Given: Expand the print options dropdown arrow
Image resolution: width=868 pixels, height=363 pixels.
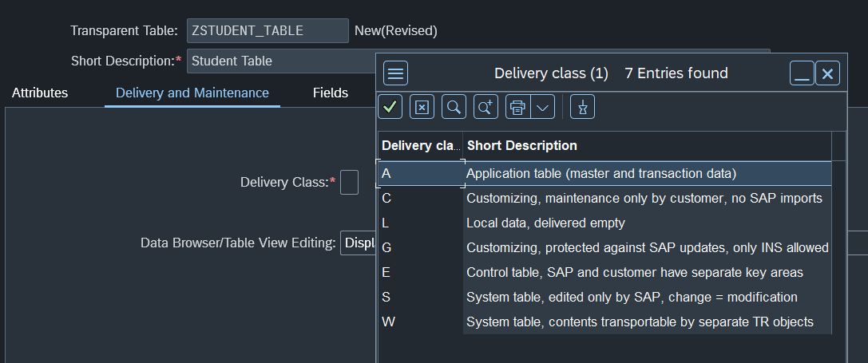Looking at the screenshot, I should 543,107.
